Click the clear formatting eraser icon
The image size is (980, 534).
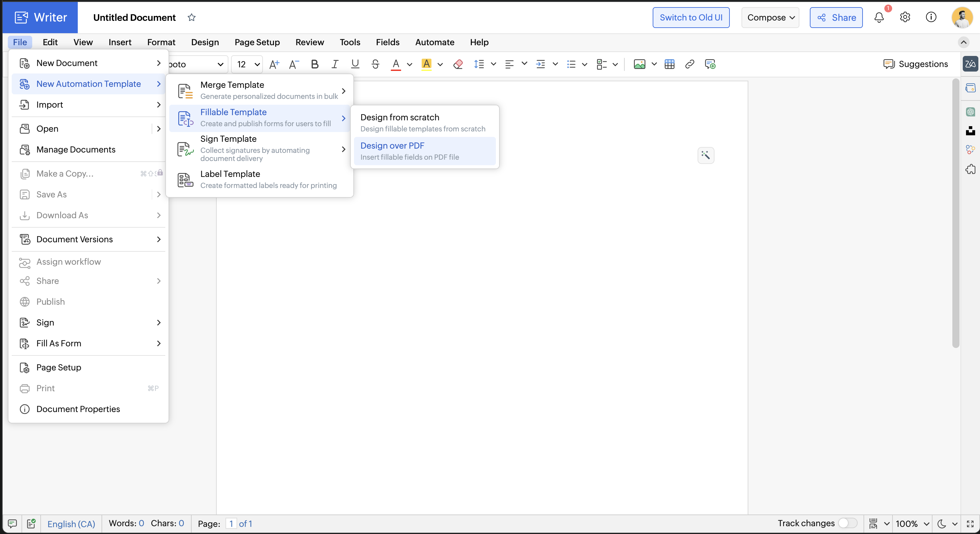[x=458, y=64]
